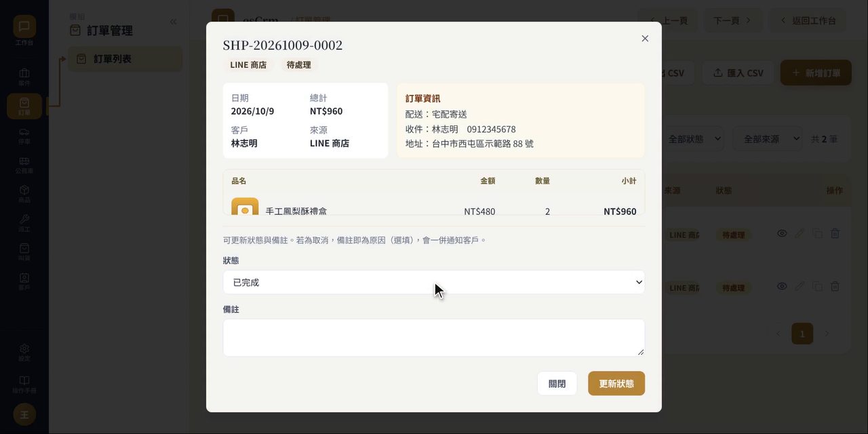Click the product name 手工鳳梨酥禮盒
The image size is (868, 434).
[296, 211]
